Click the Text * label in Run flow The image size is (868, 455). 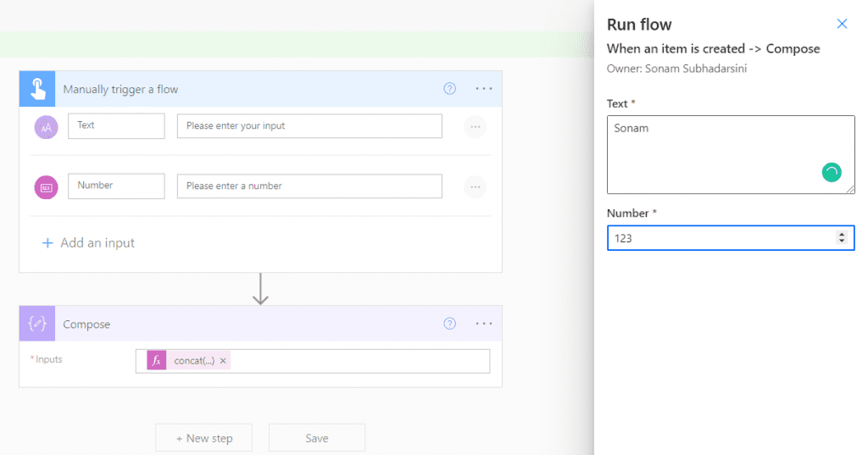tap(621, 103)
